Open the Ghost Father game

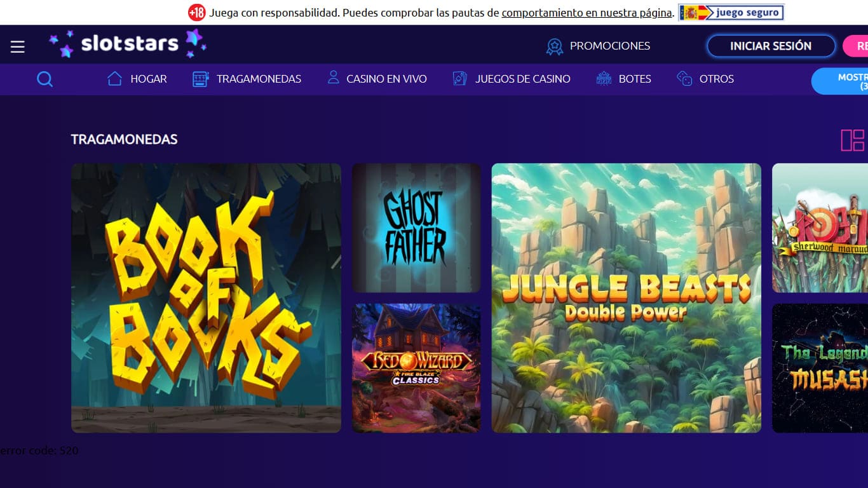point(416,228)
